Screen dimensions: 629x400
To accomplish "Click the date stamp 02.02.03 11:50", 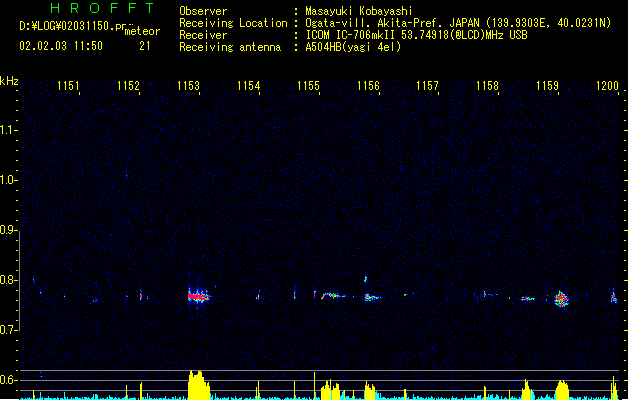I will 61,46.
